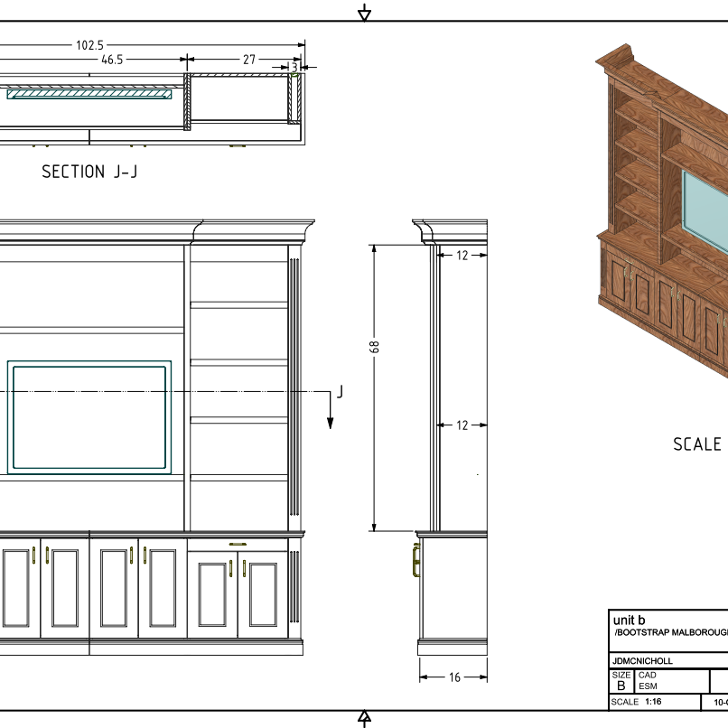This screenshot has height=728, width=728.
Task: Select the 3D isometric wood cabinet view
Action: [x=664, y=217]
